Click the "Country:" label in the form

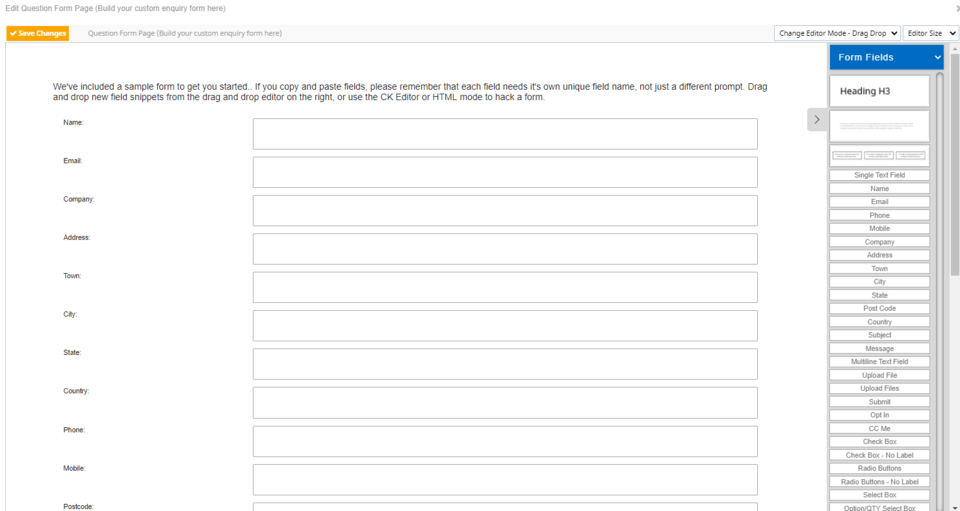point(76,391)
